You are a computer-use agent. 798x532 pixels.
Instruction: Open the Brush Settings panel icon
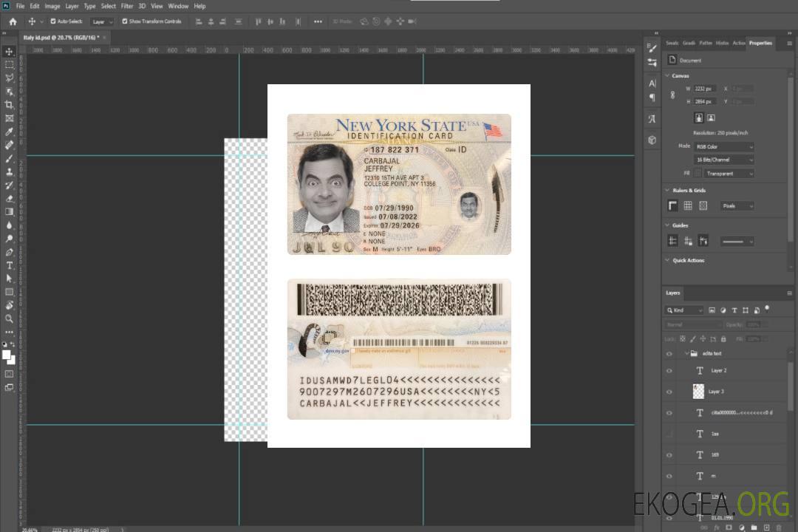(652, 48)
